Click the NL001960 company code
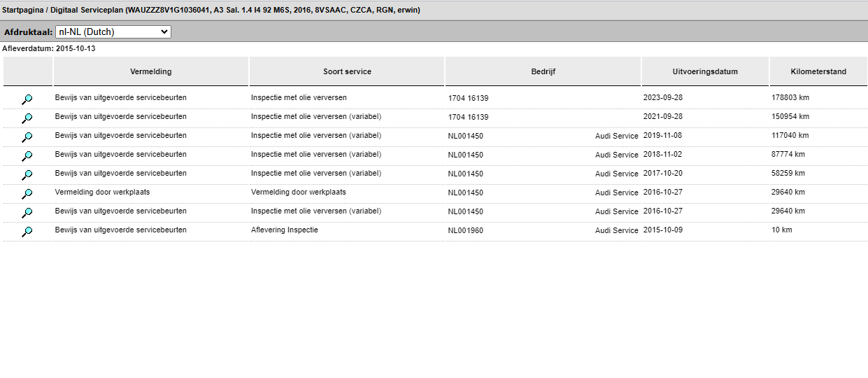 tap(465, 230)
